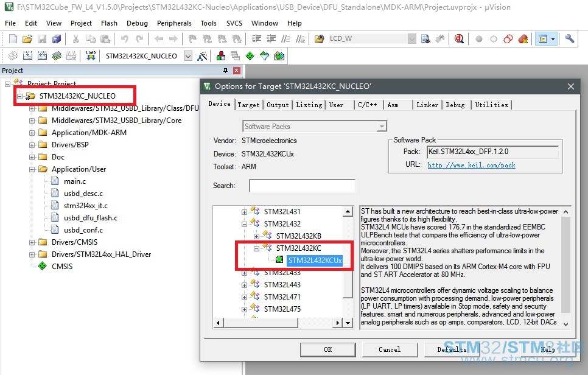The image size is (588, 375).
Task: Switch to the Debug tab
Action: point(455,105)
